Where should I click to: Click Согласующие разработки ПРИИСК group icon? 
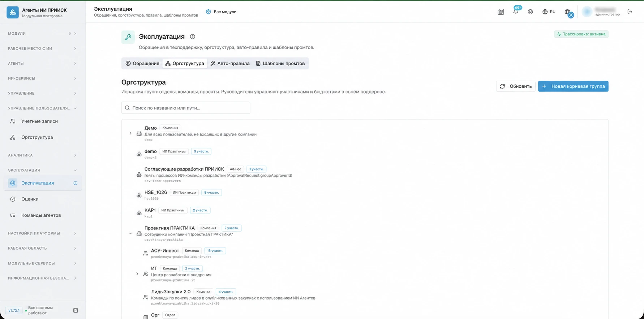pyautogui.click(x=139, y=174)
